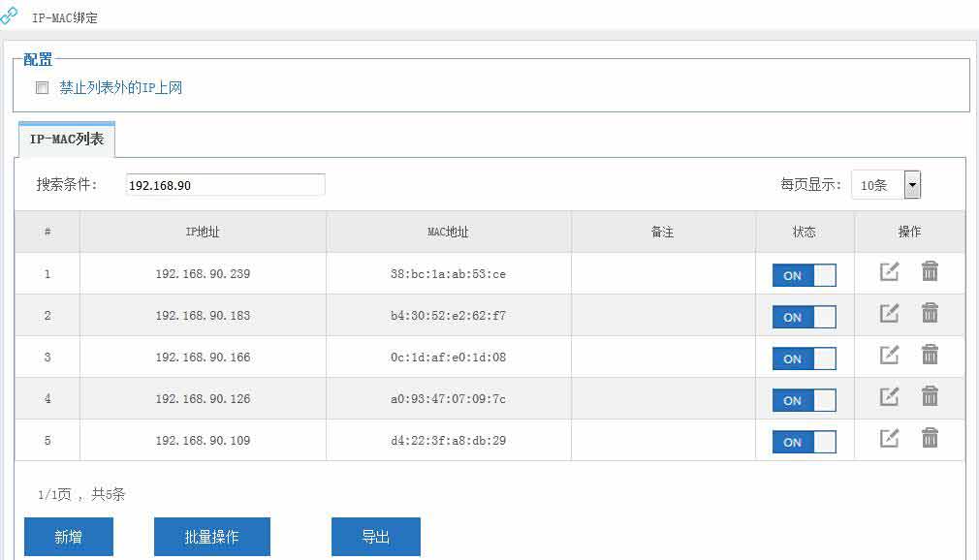Click the 搜索条件 search input field
The width and height of the screenshot is (979, 560).
[225, 185]
